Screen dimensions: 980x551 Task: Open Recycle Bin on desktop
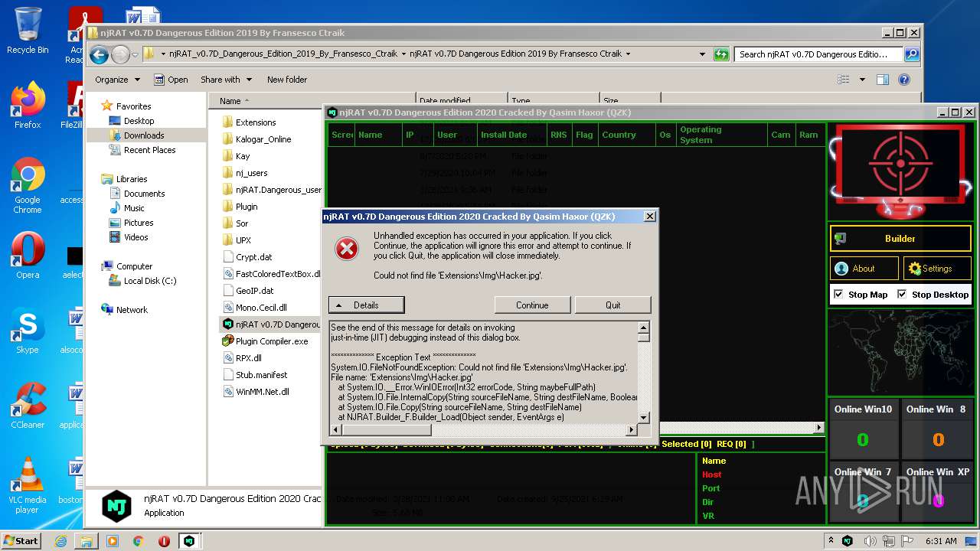point(28,31)
